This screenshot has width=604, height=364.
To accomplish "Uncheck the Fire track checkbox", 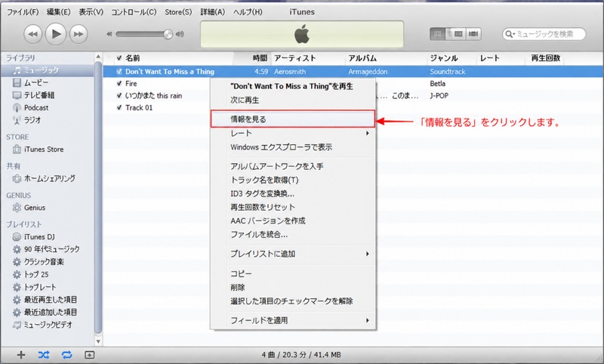I will tap(119, 84).
